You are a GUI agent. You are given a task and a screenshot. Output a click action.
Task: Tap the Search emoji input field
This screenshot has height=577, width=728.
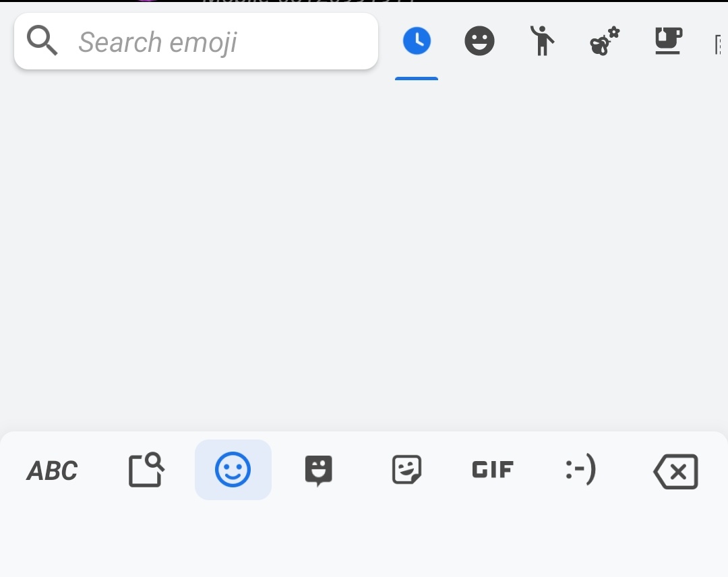point(195,40)
